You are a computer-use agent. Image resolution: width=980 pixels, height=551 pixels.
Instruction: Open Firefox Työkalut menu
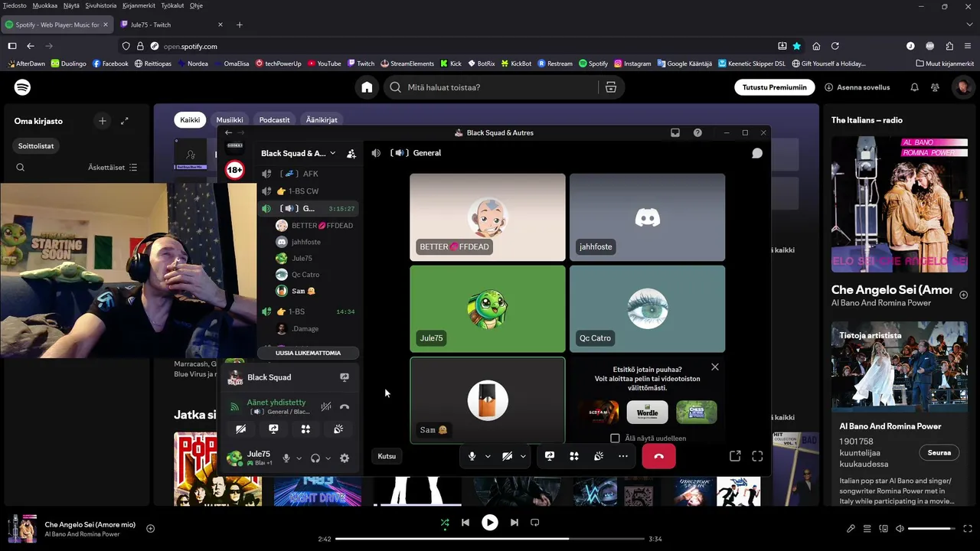click(x=172, y=5)
